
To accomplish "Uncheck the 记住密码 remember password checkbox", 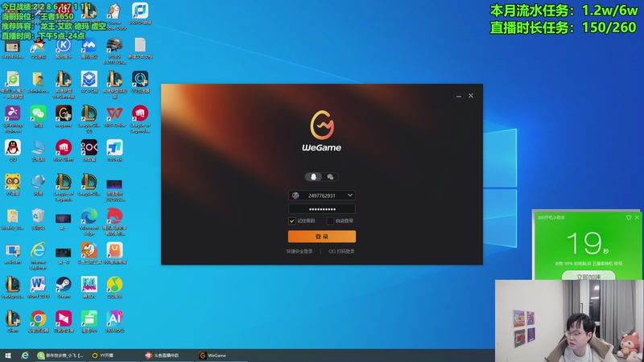I will pyautogui.click(x=292, y=220).
